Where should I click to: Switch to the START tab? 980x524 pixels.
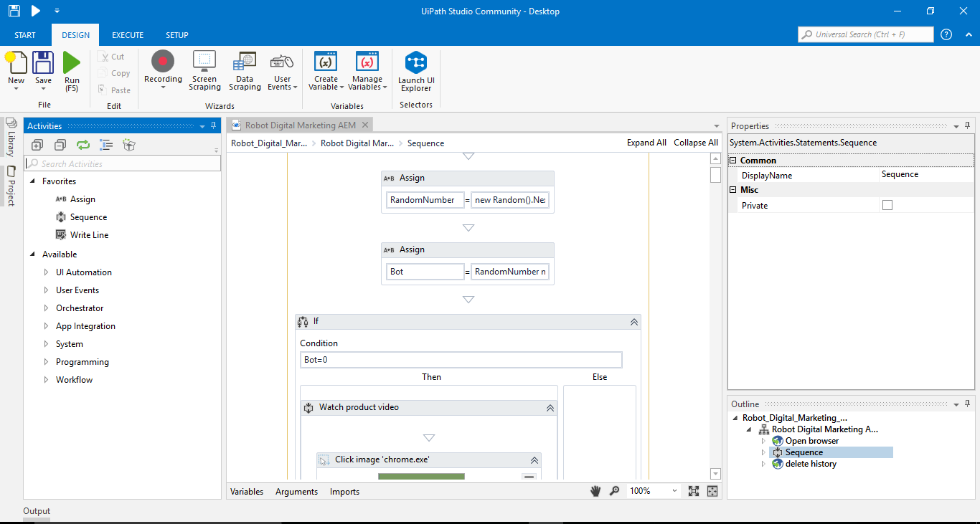click(25, 35)
